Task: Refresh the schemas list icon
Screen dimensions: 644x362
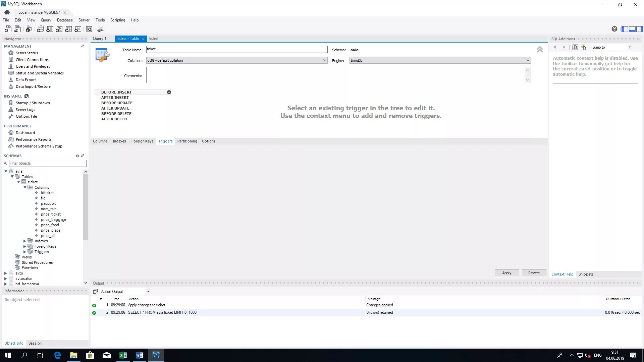Action: click(77, 156)
